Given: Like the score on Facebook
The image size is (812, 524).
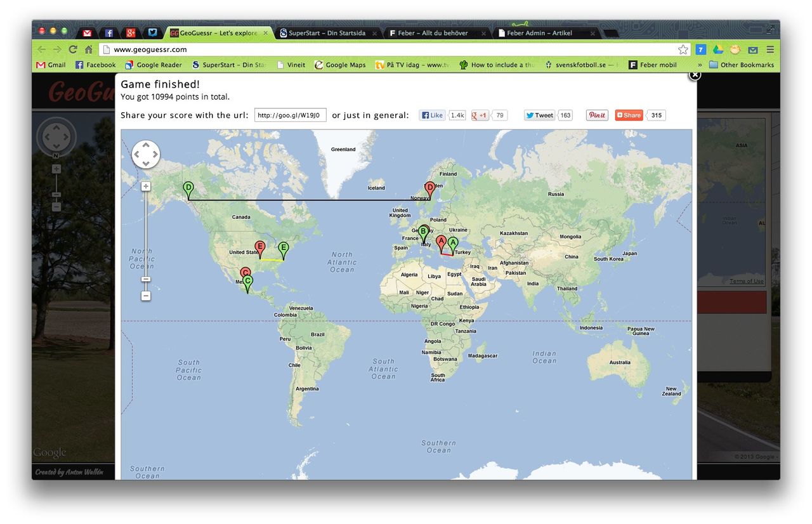Looking at the screenshot, I should point(433,115).
